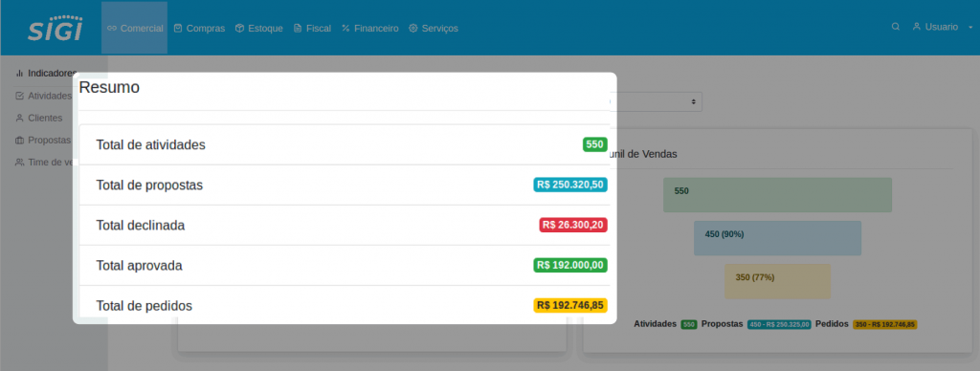Viewport: 980px width, 371px height.
Task: Open the Serviços menu
Action: point(434,28)
